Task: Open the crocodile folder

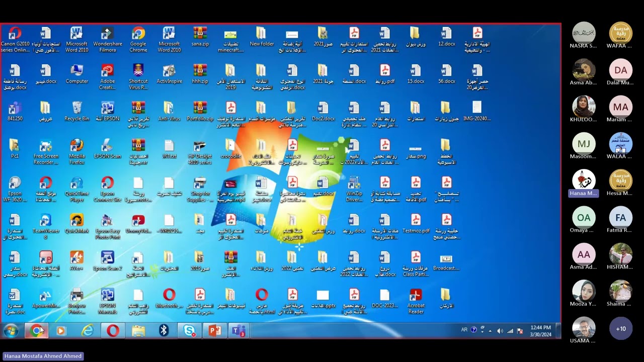Action: 231,148
